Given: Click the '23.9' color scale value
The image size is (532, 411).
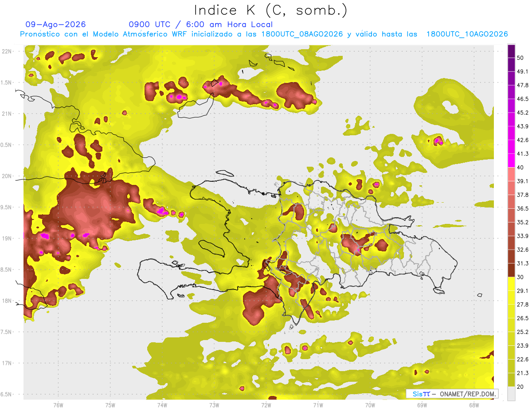Looking at the screenshot, I should click(x=523, y=345).
